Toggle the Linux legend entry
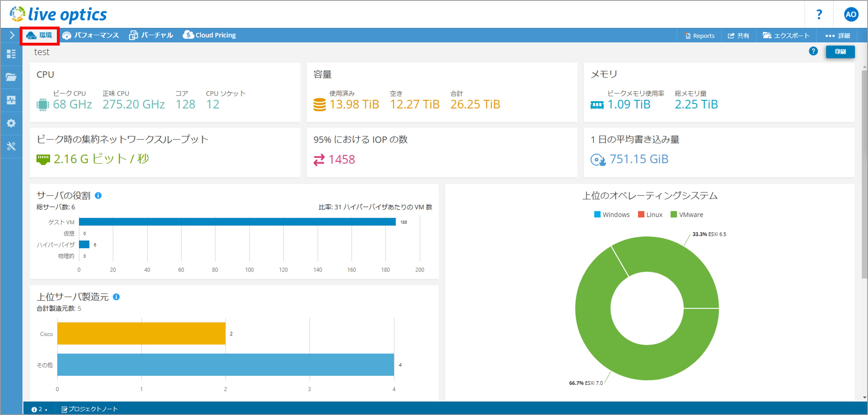The image size is (868, 415). [x=650, y=214]
